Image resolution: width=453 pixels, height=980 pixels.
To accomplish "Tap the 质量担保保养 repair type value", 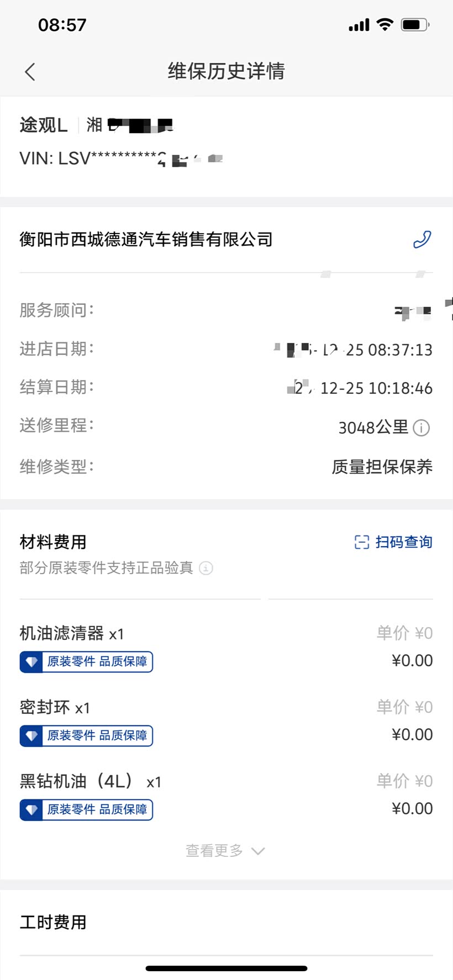I will point(382,467).
